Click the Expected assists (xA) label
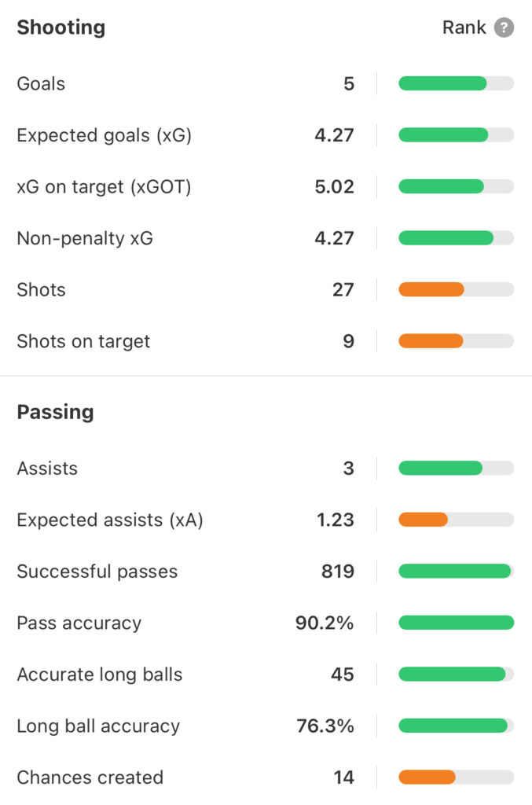Screen dimensions: 532x805 click(110, 520)
